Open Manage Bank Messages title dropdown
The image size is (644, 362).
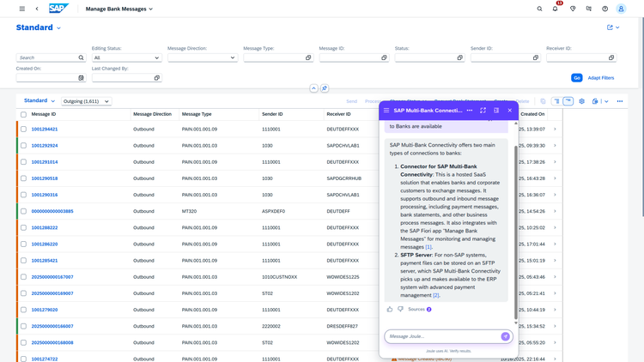click(x=119, y=9)
